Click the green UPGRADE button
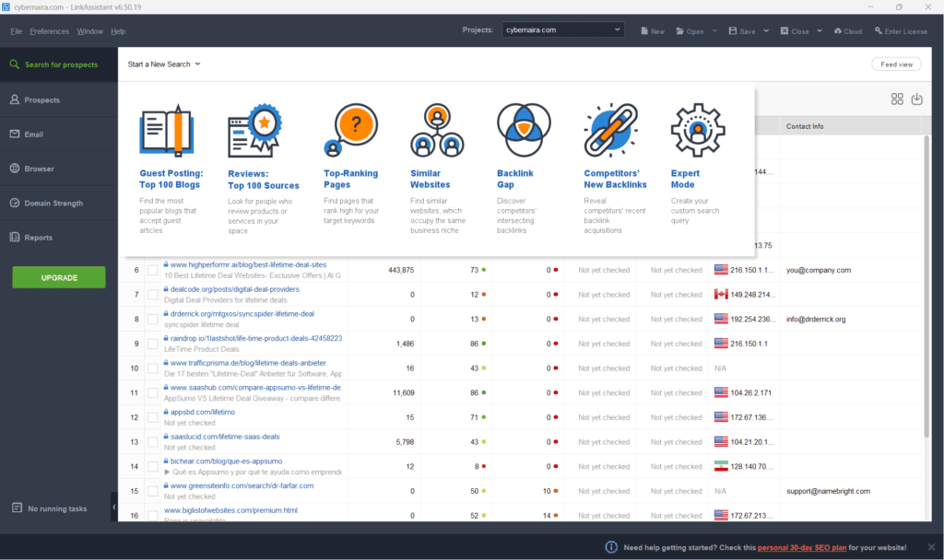The height and width of the screenshot is (560, 944). coord(59,277)
